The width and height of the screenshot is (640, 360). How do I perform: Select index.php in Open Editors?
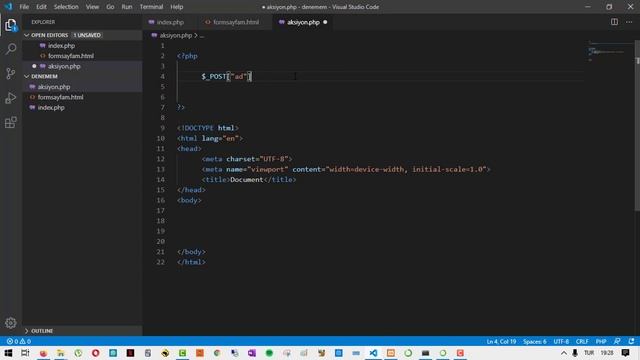click(61, 46)
